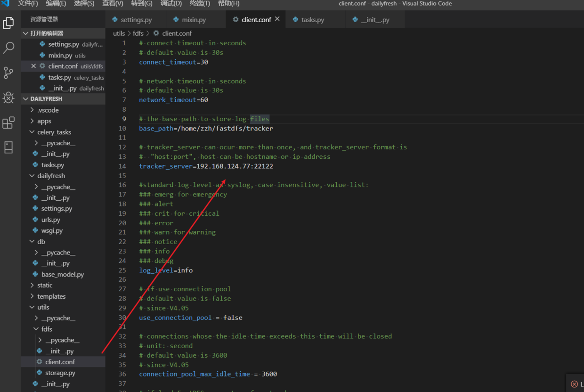Open the 帮助(H) menu
584x392 pixels.
click(229, 3)
